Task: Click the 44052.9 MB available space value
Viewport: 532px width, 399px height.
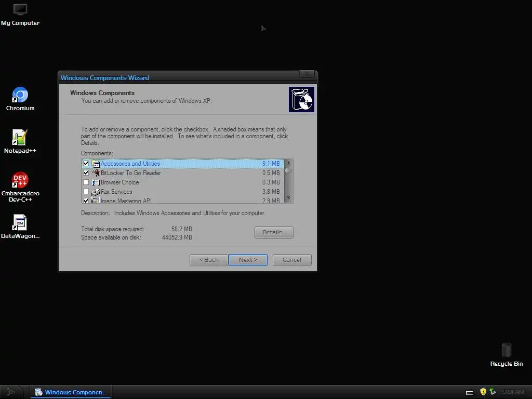Action: click(x=177, y=237)
